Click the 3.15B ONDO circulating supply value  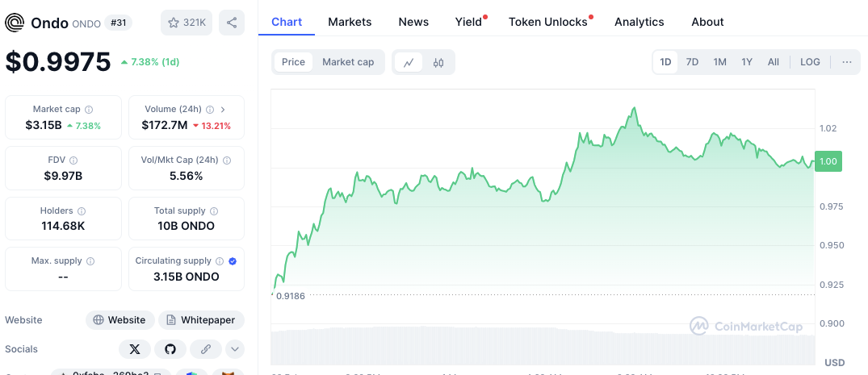[x=186, y=277]
